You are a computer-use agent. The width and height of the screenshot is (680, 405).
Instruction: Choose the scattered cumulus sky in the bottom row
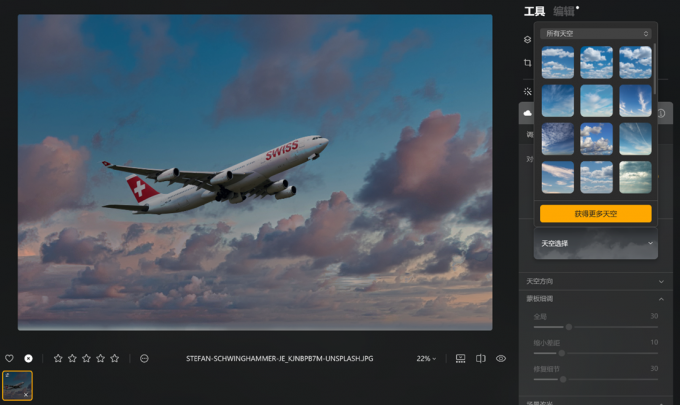[596, 177]
